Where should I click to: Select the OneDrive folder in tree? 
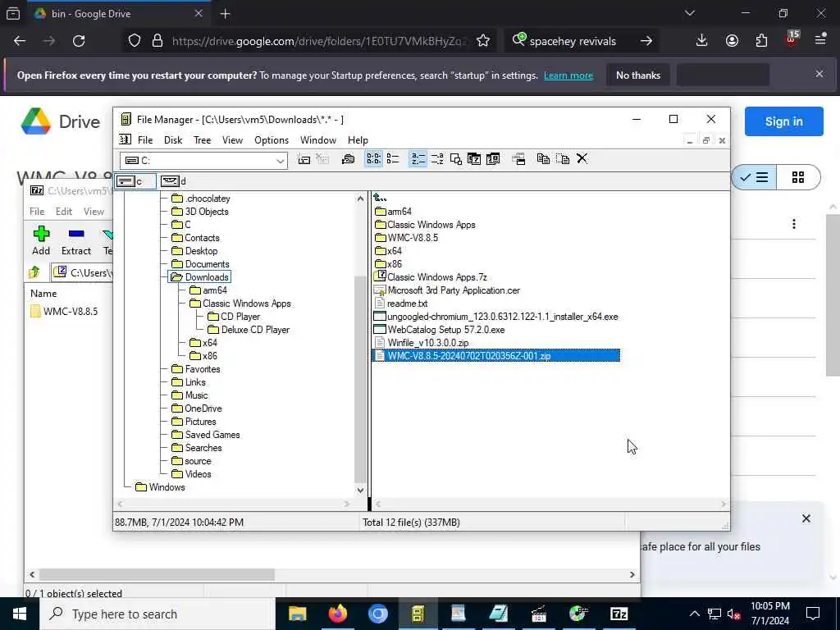197,409
